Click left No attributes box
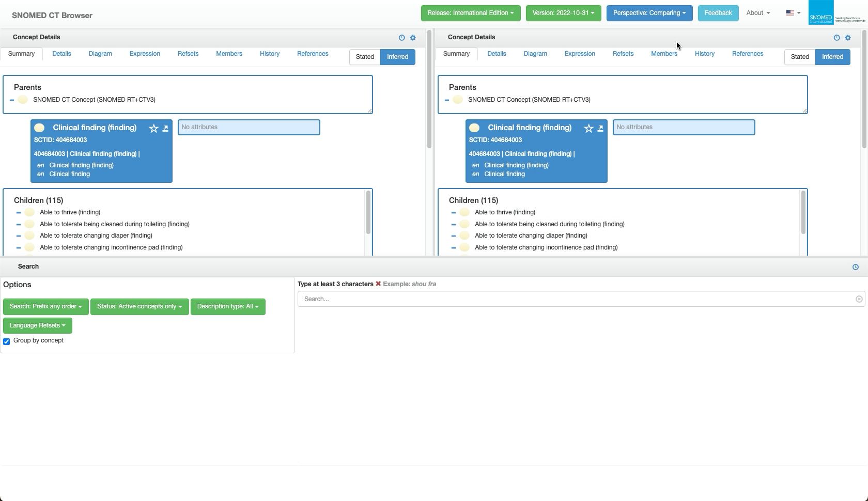The height and width of the screenshot is (501, 868). [x=249, y=128]
